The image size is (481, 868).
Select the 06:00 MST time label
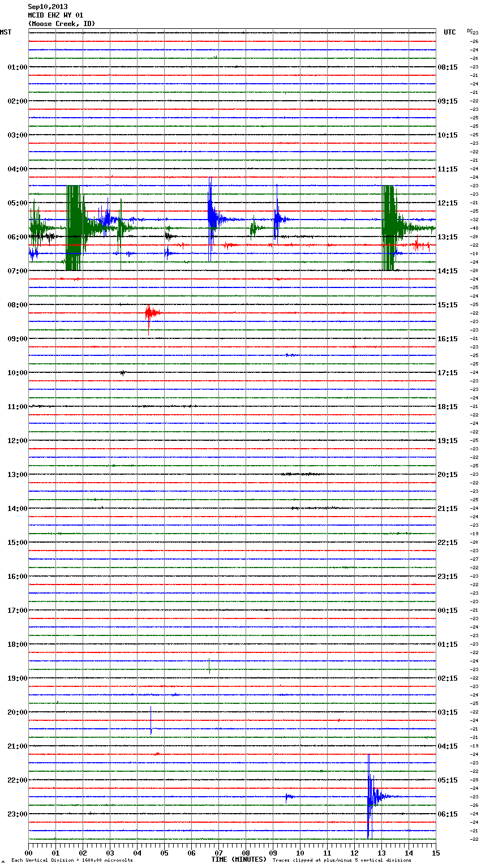pos(18,237)
